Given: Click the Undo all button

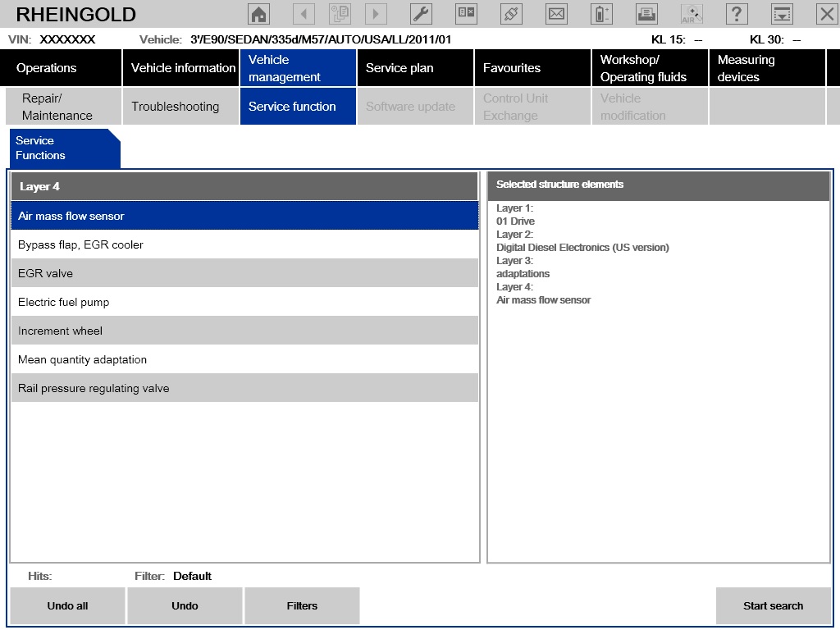Looking at the screenshot, I should pyautogui.click(x=67, y=606).
